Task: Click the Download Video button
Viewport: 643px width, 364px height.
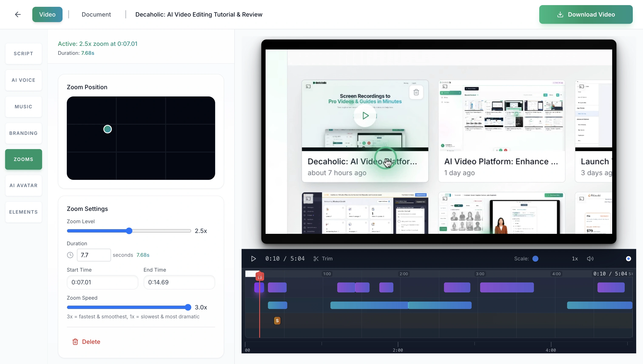Action: [x=586, y=14]
